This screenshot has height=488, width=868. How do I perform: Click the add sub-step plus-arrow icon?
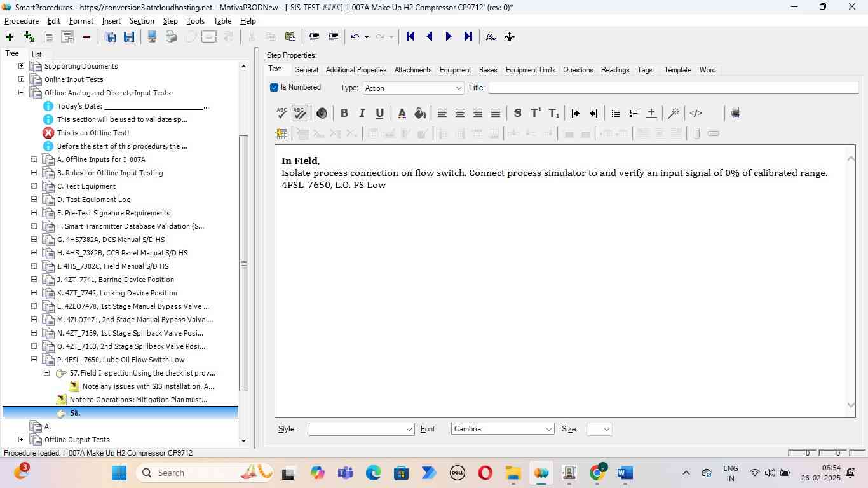tap(29, 37)
